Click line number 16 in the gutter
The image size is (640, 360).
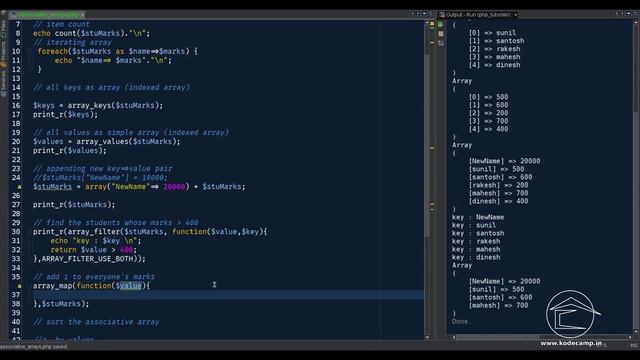16,105
